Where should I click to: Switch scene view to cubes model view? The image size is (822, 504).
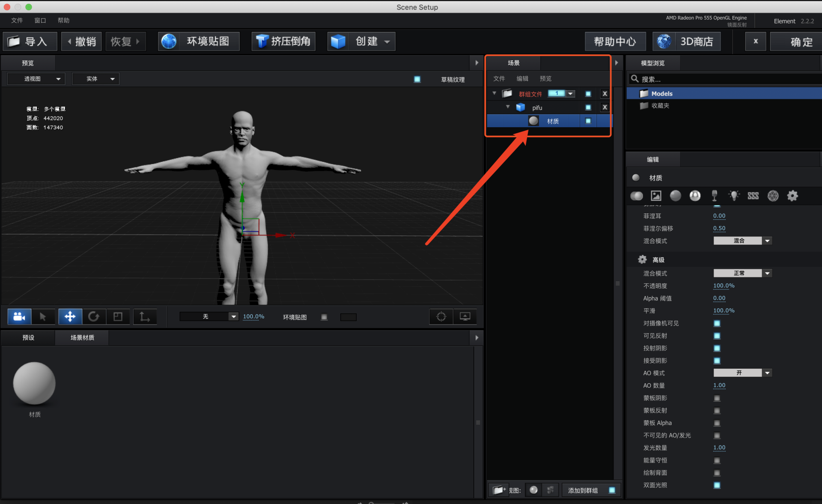pyautogui.click(x=551, y=490)
